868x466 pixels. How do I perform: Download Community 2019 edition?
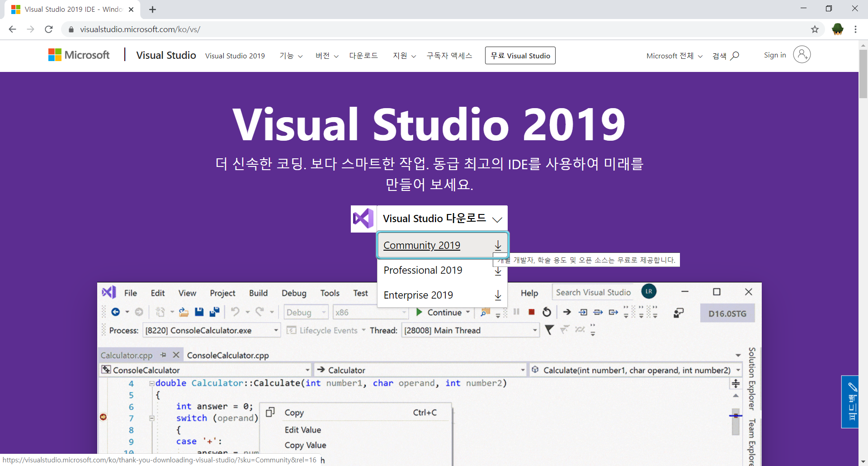click(443, 245)
